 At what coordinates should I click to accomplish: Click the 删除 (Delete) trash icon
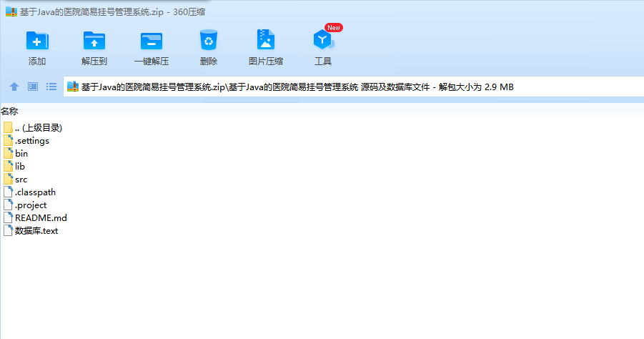pos(209,40)
